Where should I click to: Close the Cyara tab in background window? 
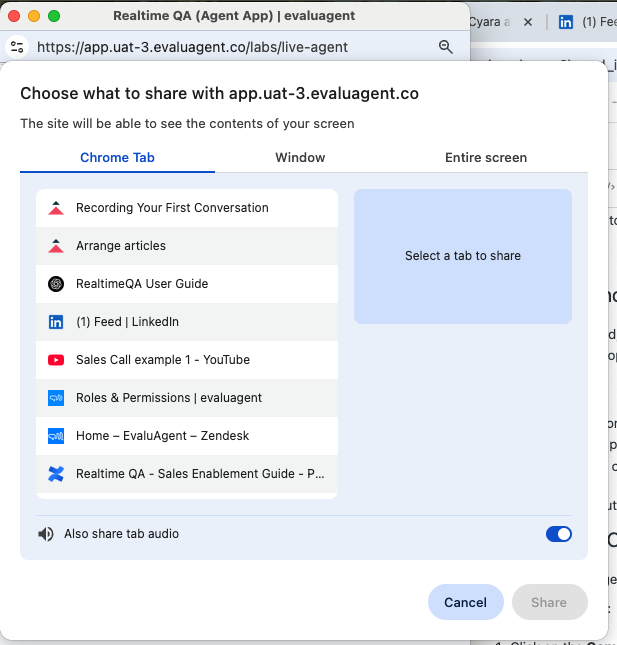pos(528,22)
